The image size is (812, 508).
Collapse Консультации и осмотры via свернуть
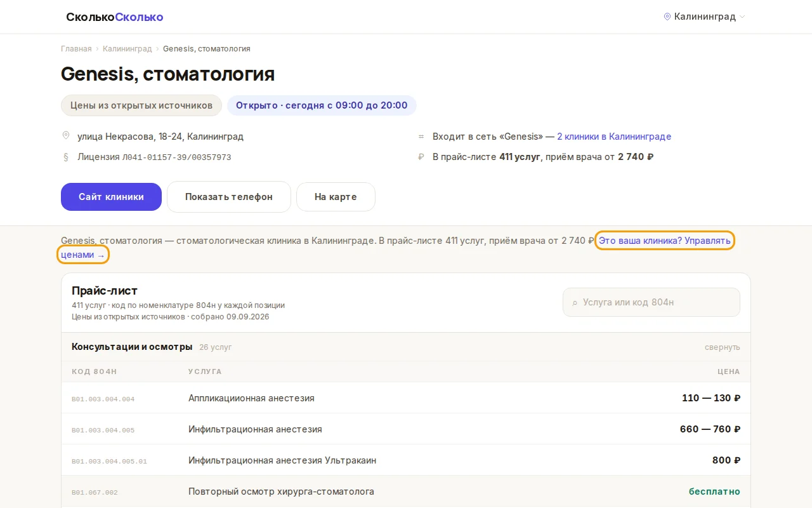click(x=722, y=347)
